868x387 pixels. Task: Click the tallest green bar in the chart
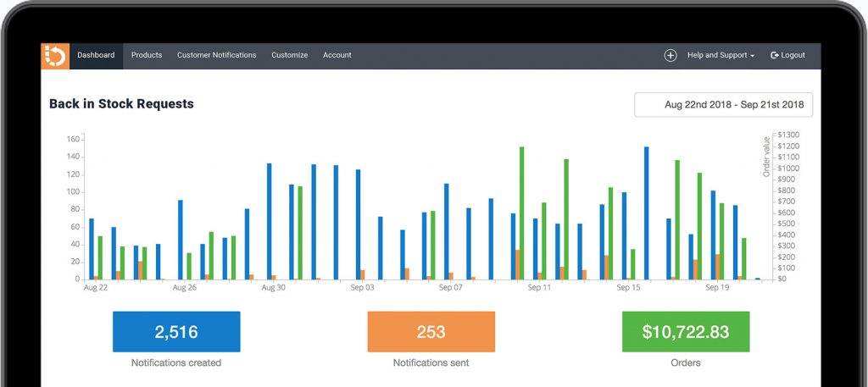click(521, 212)
